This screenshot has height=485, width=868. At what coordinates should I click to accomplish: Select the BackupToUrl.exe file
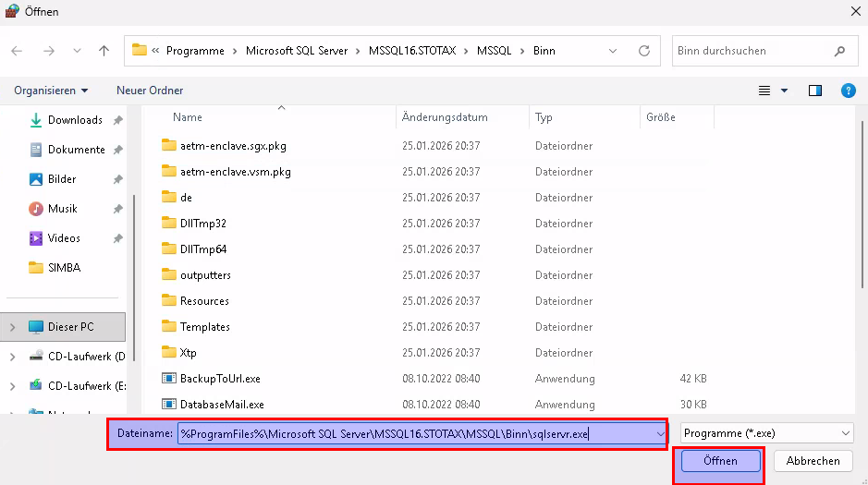tap(220, 379)
